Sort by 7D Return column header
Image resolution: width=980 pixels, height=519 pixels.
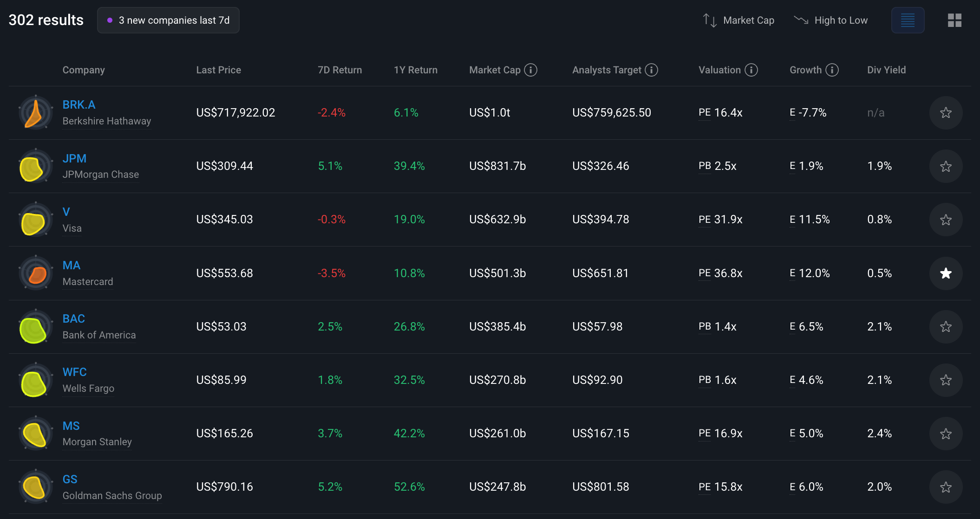pos(340,70)
